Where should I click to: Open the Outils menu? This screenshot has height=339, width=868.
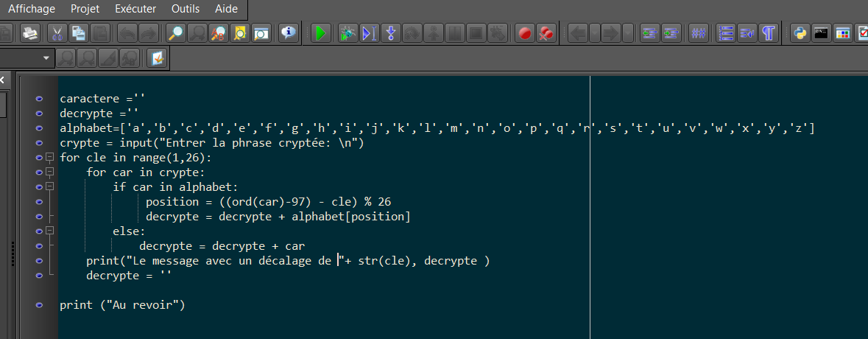click(x=185, y=9)
